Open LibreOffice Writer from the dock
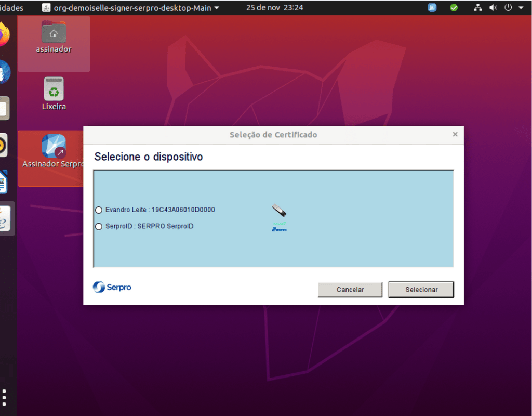Image resolution: width=532 pixels, height=416 pixels. (4, 181)
